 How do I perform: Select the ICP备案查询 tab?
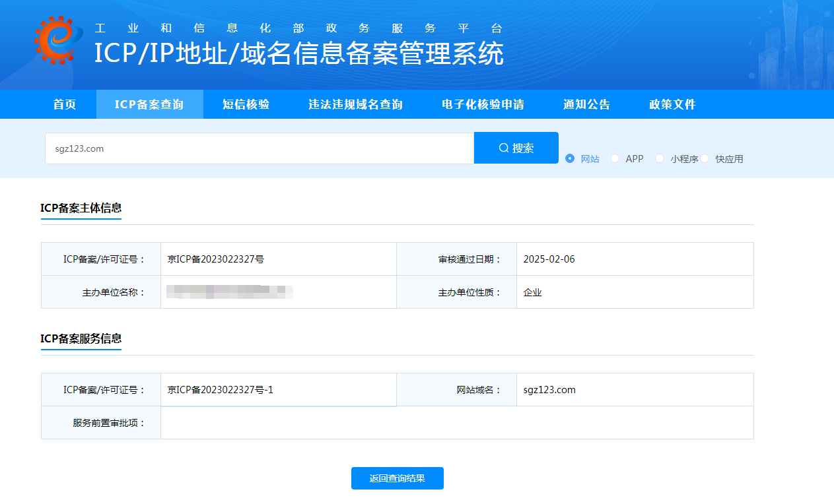[149, 104]
